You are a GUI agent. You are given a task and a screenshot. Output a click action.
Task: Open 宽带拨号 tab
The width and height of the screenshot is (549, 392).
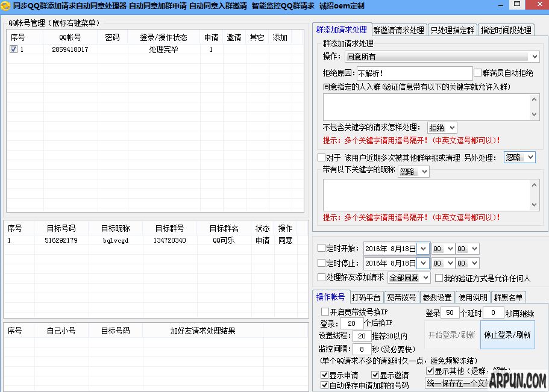point(401,297)
